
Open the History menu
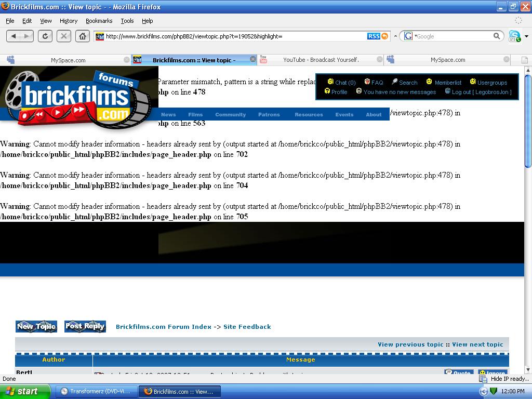[x=69, y=21]
